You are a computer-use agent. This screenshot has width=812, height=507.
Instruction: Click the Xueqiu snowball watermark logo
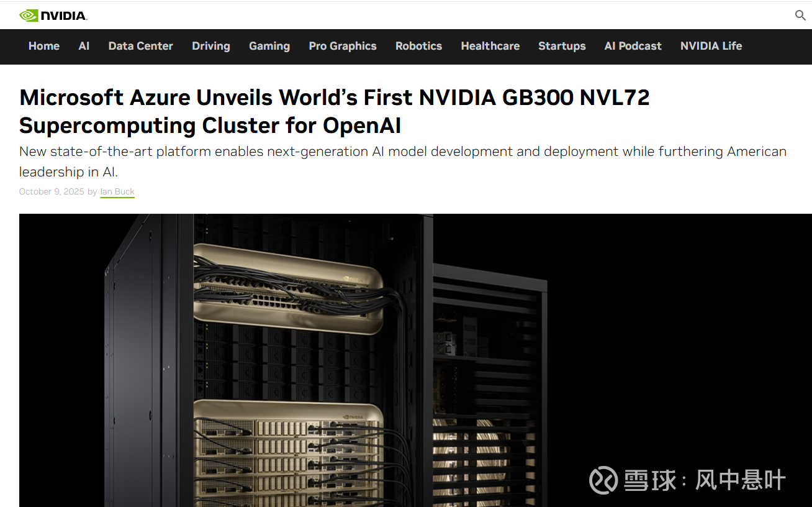[x=603, y=480]
